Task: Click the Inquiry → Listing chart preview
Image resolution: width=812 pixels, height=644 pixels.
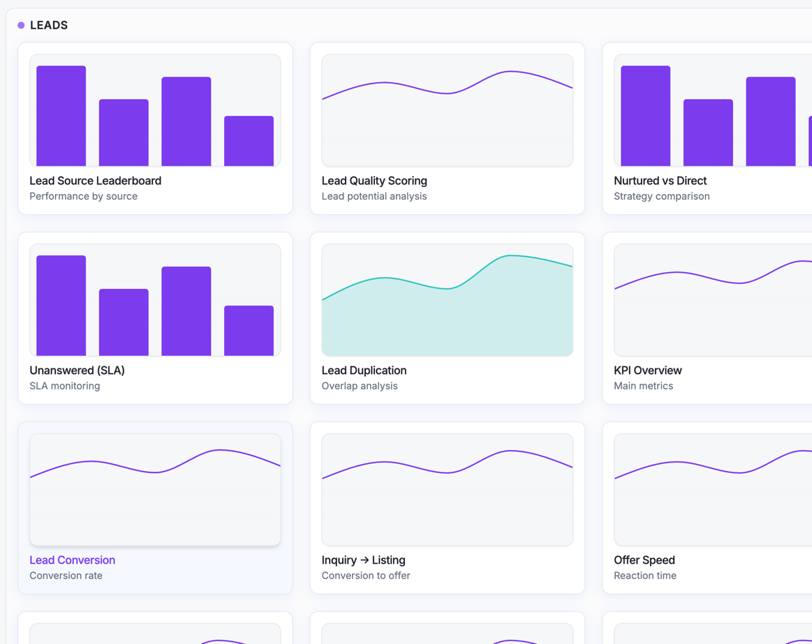Action: tap(447, 488)
